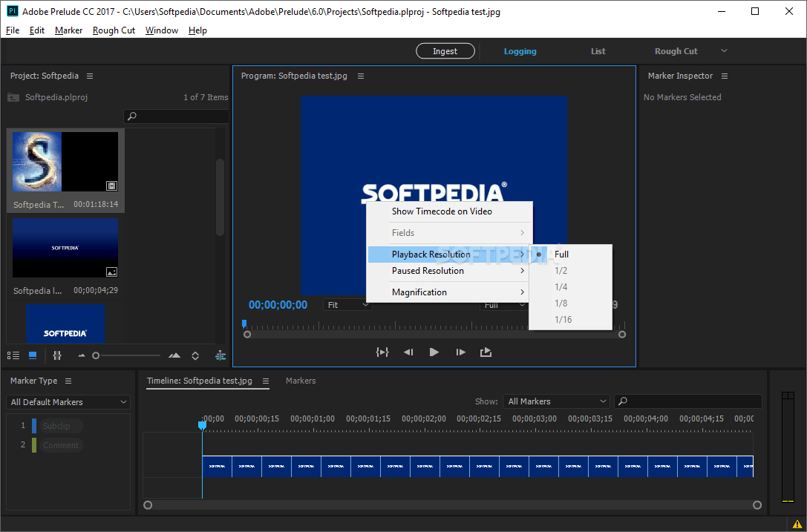
Task: Click the sort order arrows icon in Project panel
Action: [x=195, y=355]
